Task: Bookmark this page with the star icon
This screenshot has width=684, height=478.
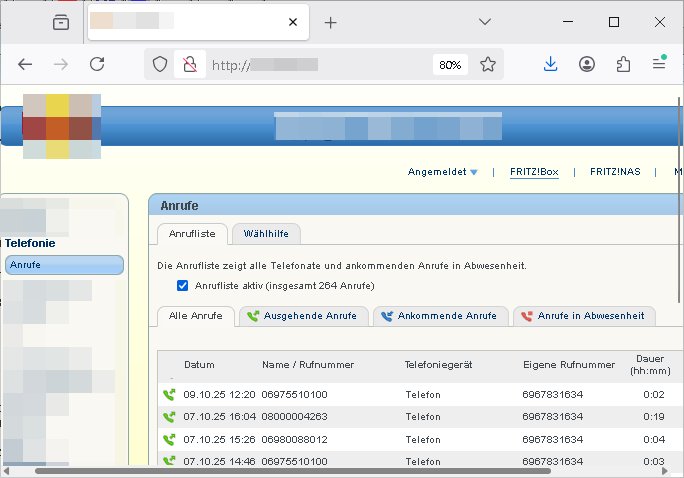Action: (x=488, y=64)
